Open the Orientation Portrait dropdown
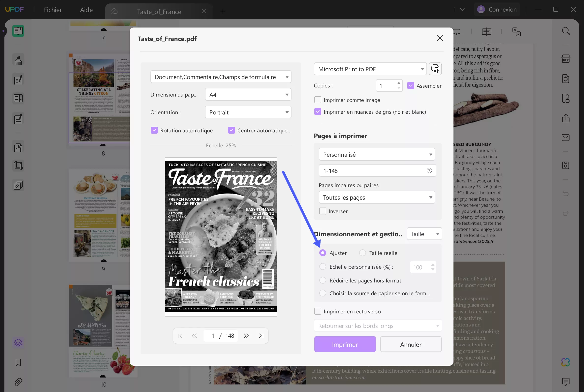 tap(248, 112)
